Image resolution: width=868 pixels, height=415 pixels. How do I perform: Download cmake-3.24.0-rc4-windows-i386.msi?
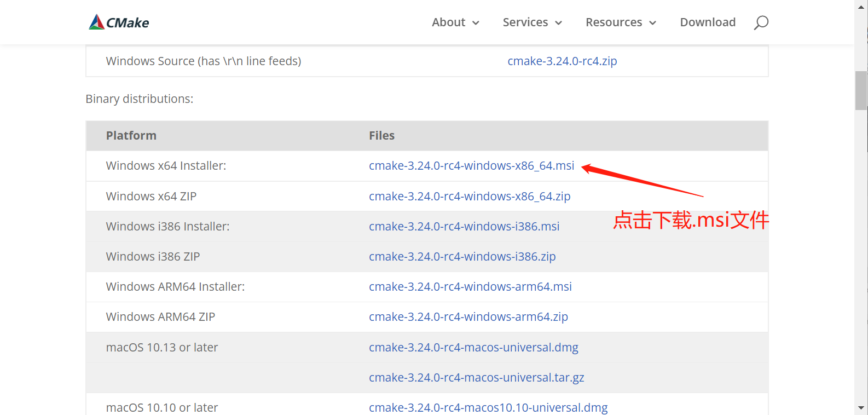(464, 227)
